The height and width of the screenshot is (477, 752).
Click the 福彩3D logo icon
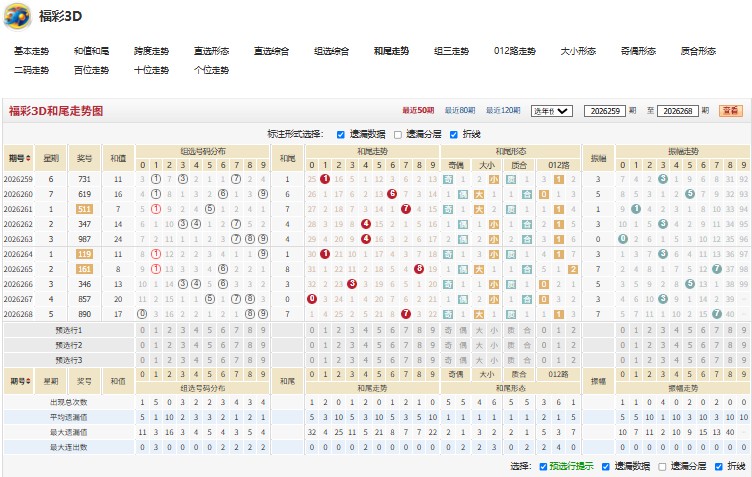click(17, 16)
